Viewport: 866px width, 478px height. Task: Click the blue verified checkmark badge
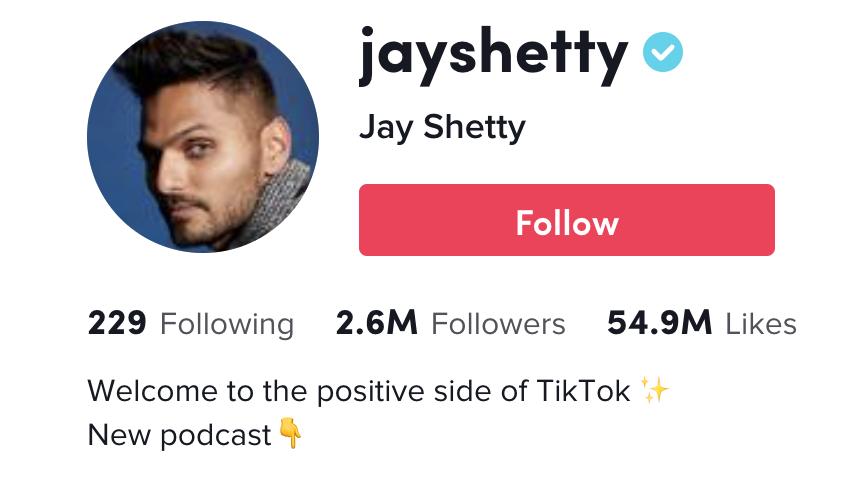[663, 52]
